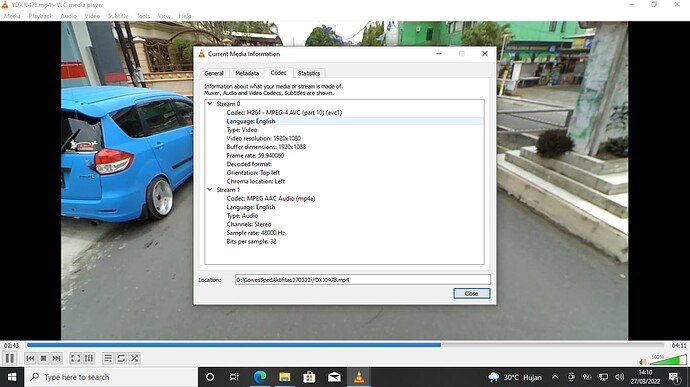Stop playback with the stop button
The image size is (690, 387).
pos(43,358)
